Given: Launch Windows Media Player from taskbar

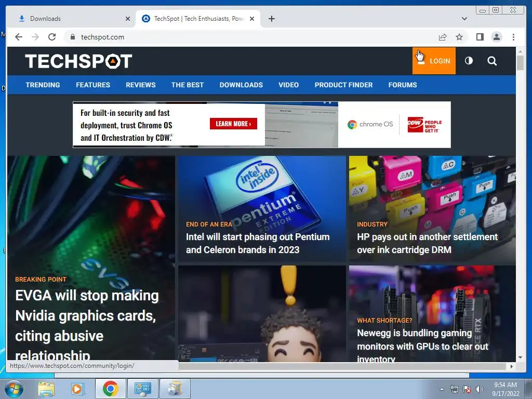Looking at the screenshot, I should 77,389.
